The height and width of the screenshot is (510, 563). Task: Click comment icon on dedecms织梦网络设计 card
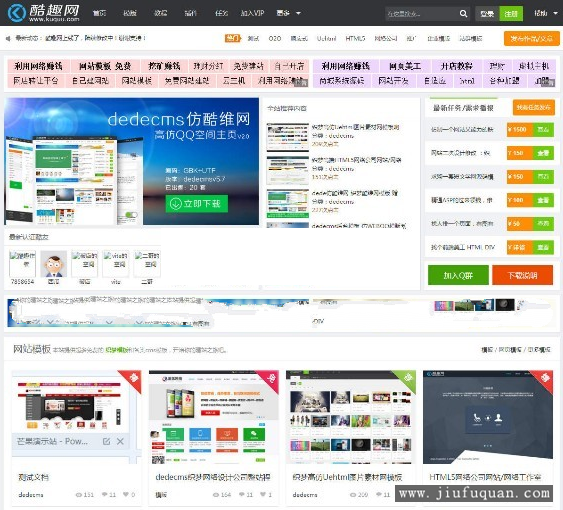242,495
